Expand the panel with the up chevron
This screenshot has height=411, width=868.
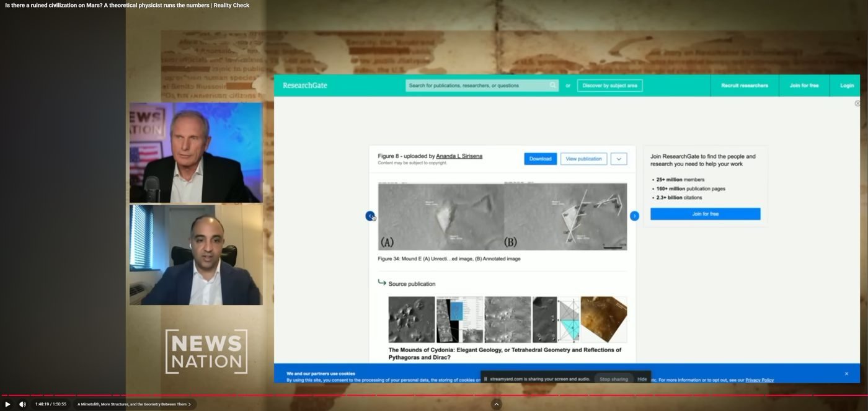tap(496, 404)
